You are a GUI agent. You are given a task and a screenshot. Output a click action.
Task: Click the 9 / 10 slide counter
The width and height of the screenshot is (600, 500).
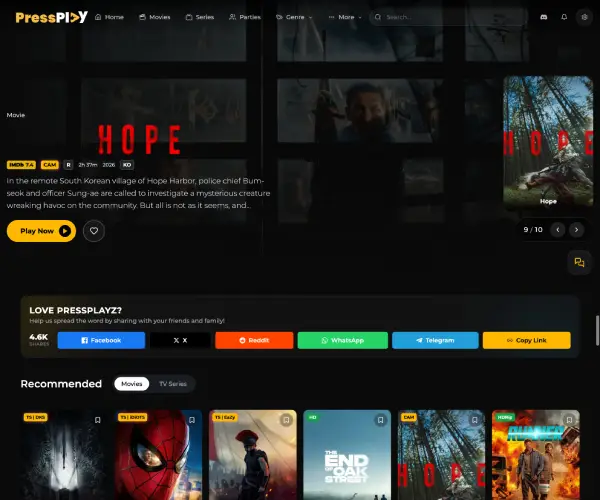tap(533, 230)
